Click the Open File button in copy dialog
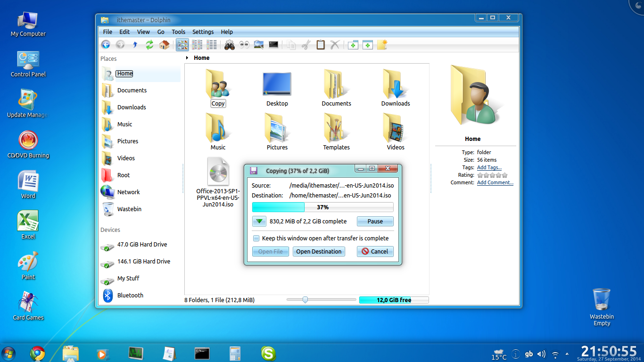This screenshot has height=362, width=644. (271, 252)
